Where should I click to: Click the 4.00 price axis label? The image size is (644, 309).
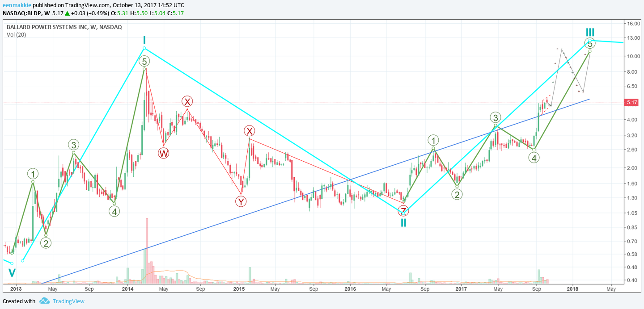coord(632,120)
